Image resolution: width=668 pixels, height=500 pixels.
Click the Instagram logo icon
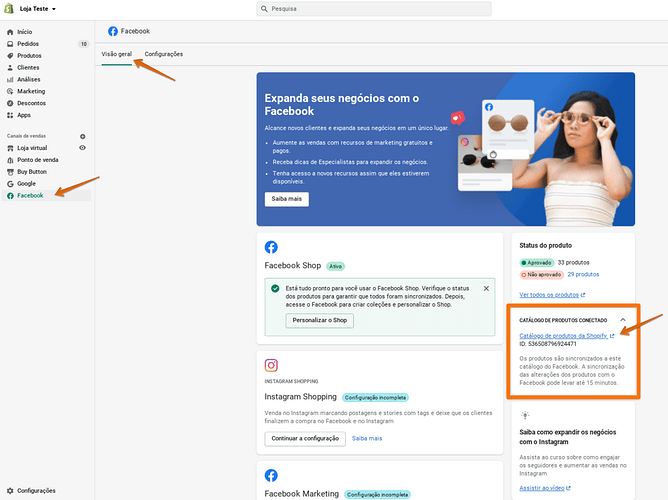click(x=271, y=365)
